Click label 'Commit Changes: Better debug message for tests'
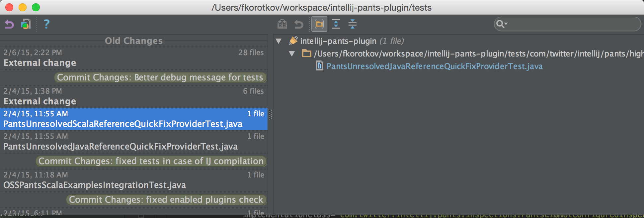Viewport: 644px width, 218px height. (160, 77)
